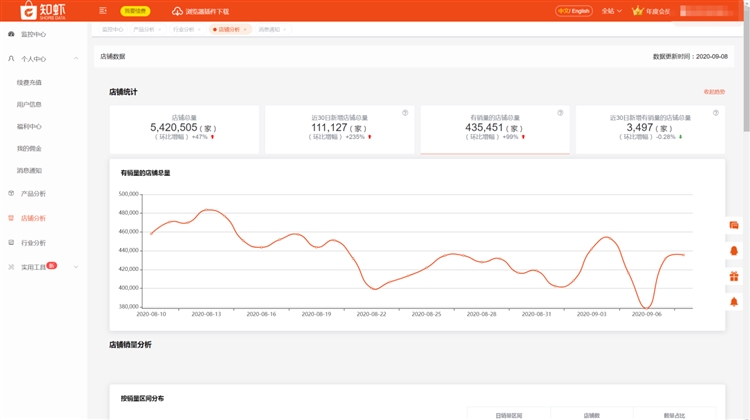The width and height of the screenshot is (750, 420).
Task: Expand the 实用工具 sidebar menu
Action: 76,267
